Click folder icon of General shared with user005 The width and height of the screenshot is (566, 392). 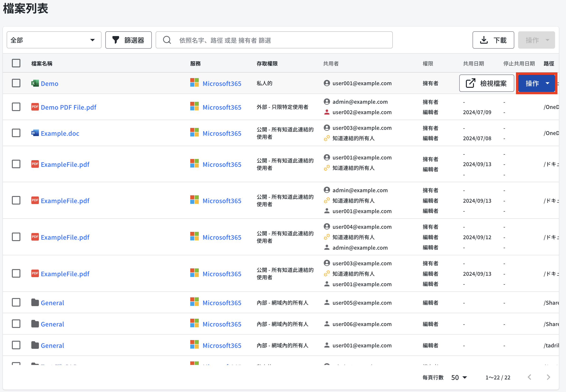tap(35, 302)
